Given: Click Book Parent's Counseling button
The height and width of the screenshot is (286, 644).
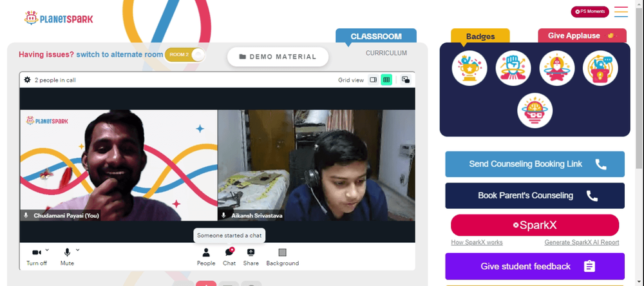Looking at the screenshot, I should click(535, 196).
